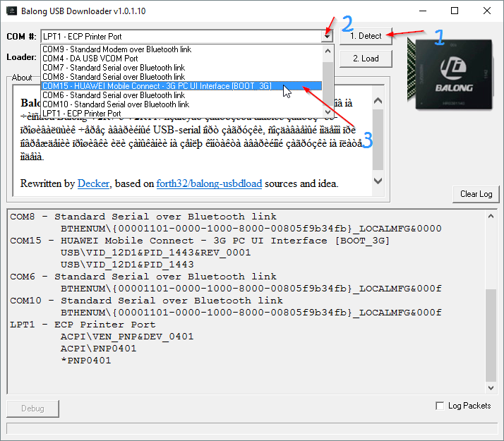The width and height of the screenshot is (504, 441).
Task: Choose COM8 Standard Serial over Bluetooth link
Action: [181, 77]
